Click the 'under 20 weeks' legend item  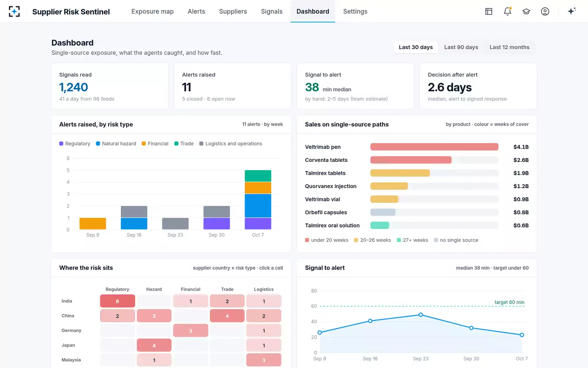coord(327,240)
